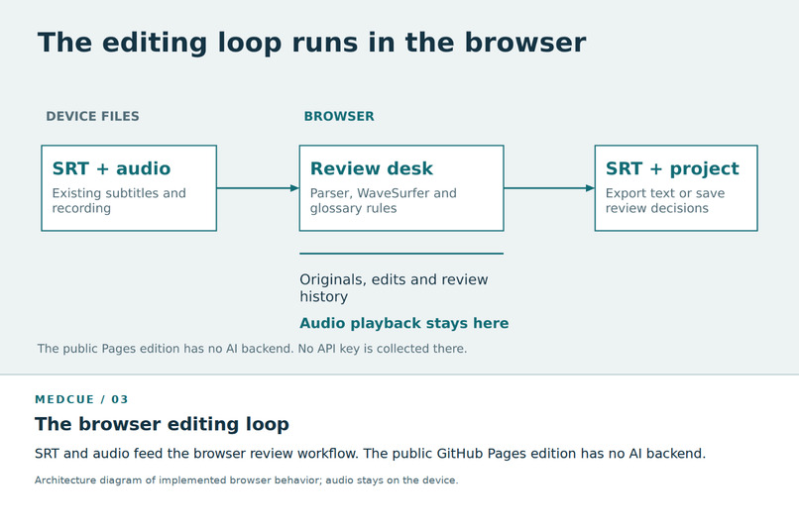This screenshot has width=799, height=532.
Task: Select the 'DEVICE FILES' label
Action: click(x=92, y=116)
